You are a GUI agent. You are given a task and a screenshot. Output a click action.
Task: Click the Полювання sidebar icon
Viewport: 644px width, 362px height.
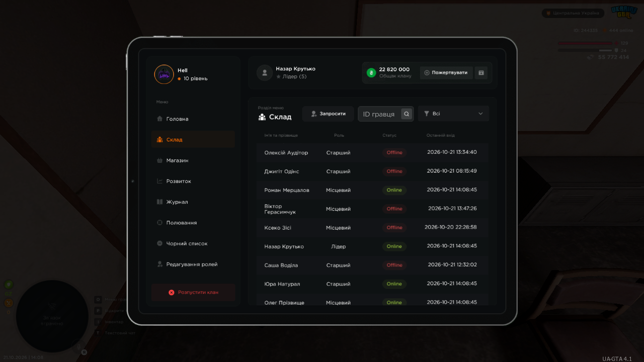[x=159, y=223]
